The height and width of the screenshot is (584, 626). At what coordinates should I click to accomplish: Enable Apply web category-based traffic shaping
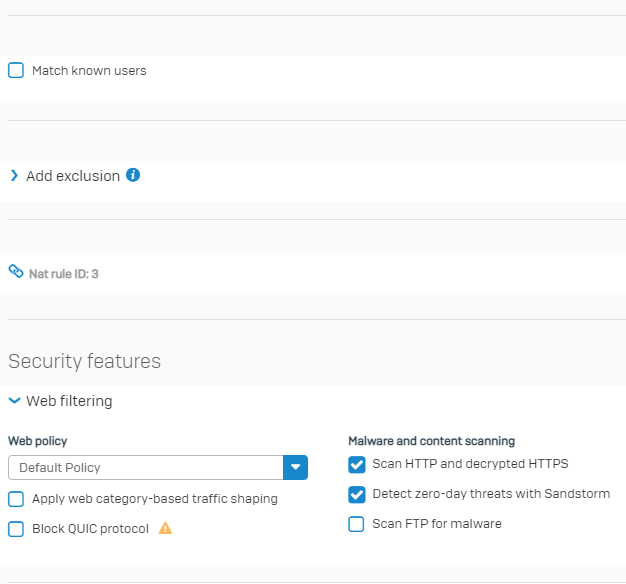pyautogui.click(x=16, y=499)
